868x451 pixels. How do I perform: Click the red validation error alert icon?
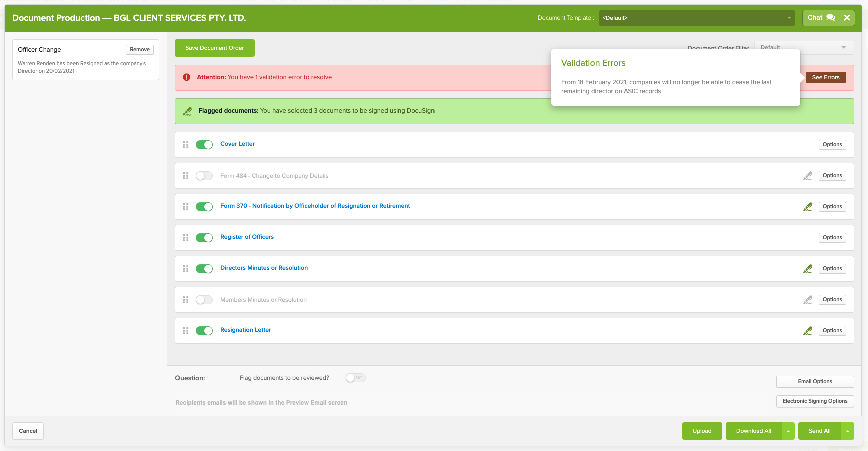(x=187, y=77)
